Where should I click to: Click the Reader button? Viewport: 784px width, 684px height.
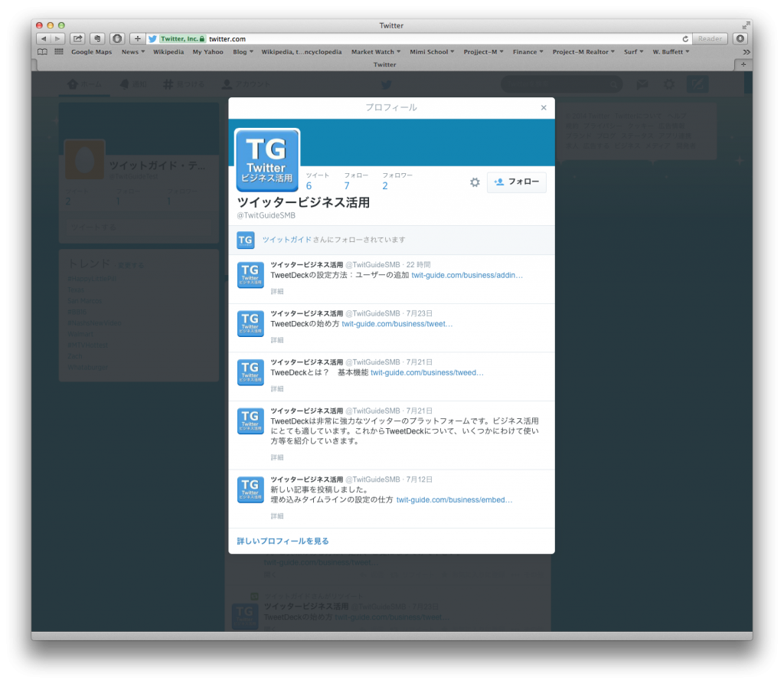[710, 38]
